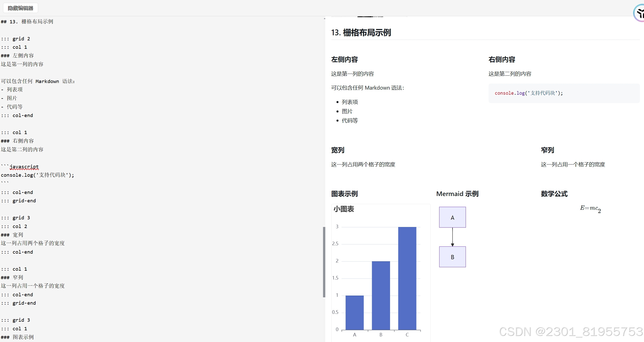Click the CSDN watermark text
Screen dimensions: 644x342
click(571, 332)
